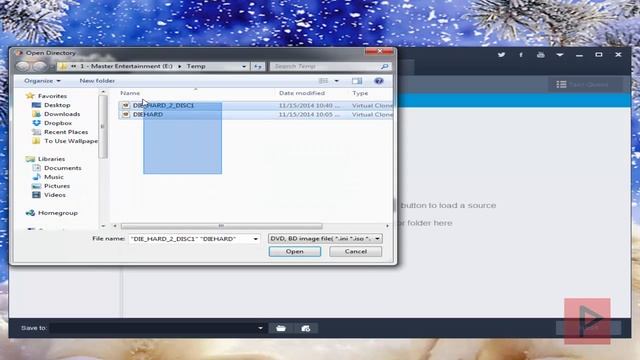
Task: Open the dialog help icon
Action: (x=379, y=81)
